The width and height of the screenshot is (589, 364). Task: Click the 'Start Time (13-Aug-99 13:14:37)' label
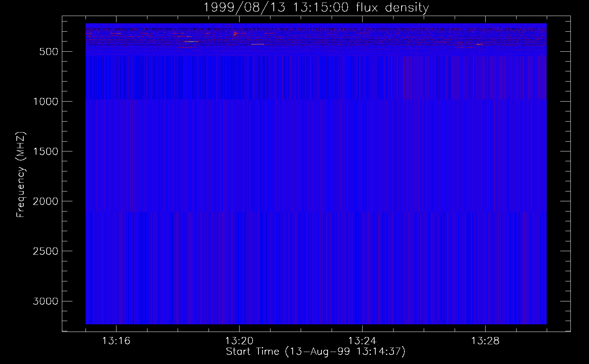(x=316, y=352)
